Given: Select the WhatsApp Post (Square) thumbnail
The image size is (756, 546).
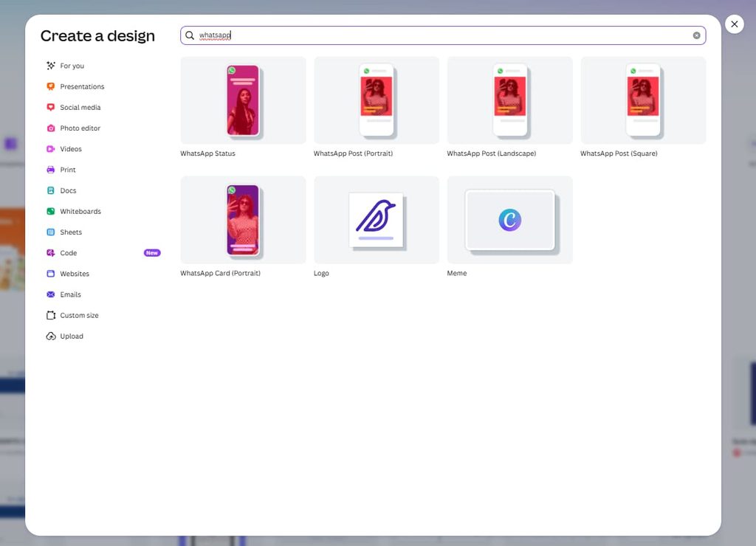Looking at the screenshot, I should 643,100.
